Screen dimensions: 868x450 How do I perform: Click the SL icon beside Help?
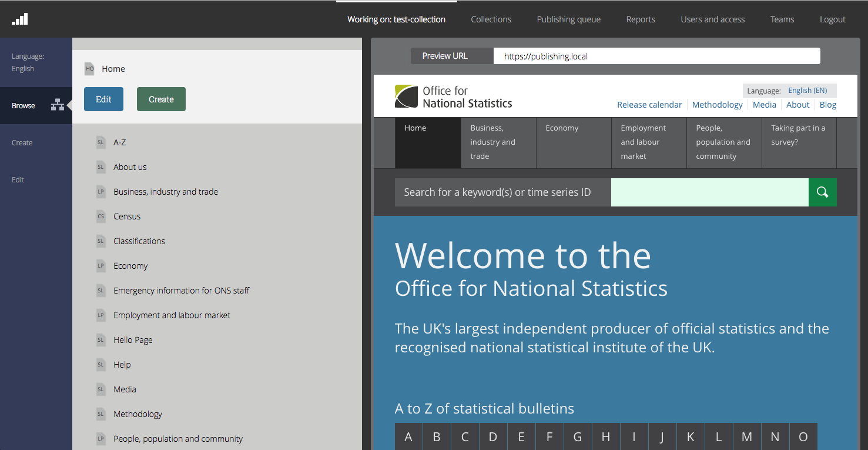click(x=101, y=365)
